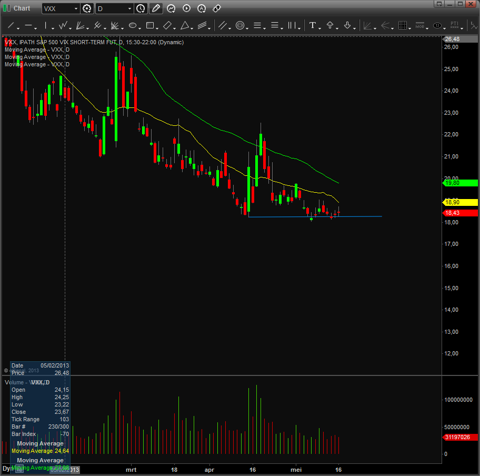Select the up arrow marker tool
This screenshot has height=476, width=480.
[330, 25]
